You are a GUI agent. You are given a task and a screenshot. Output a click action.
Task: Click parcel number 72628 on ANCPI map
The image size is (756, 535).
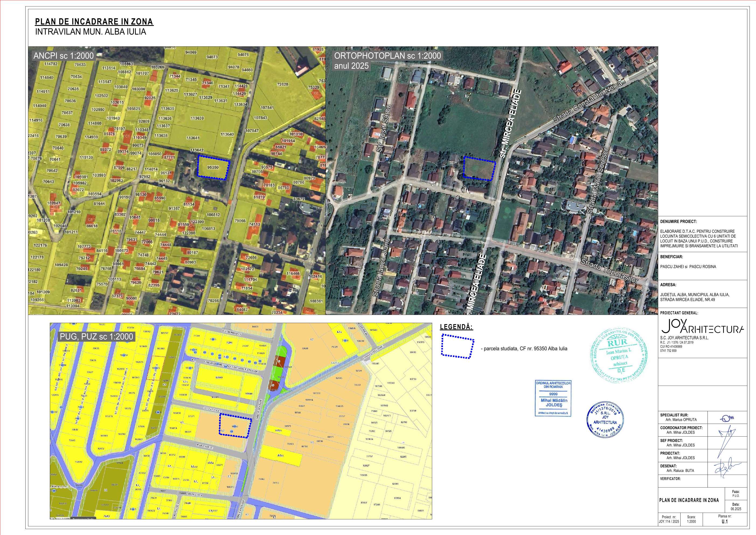click(282, 84)
